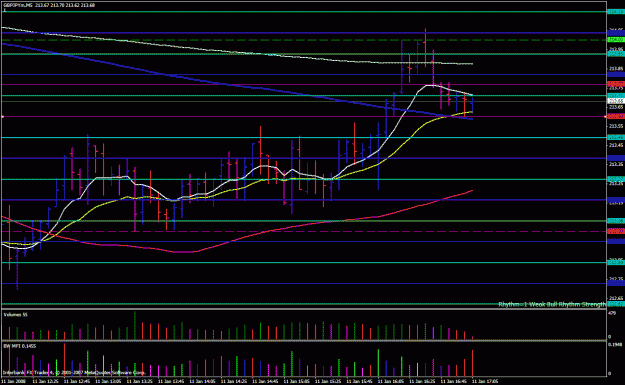The width and height of the screenshot is (625, 385).
Task: Click the '11 Jan 15:05' time axis label
Action: tap(298, 381)
